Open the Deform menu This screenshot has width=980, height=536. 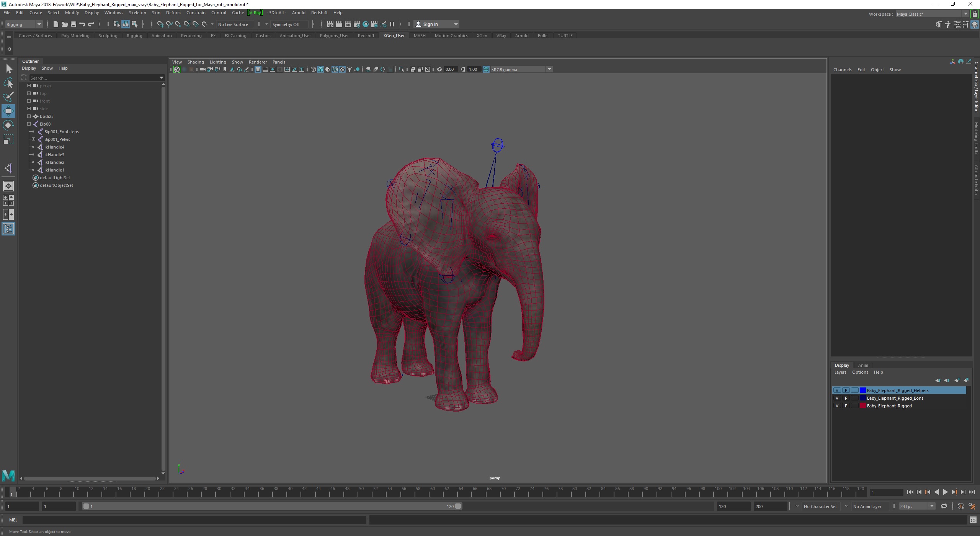point(173,13)
